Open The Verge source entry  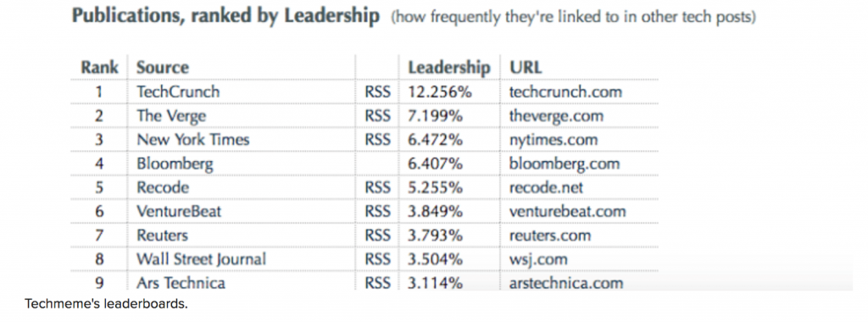pos(171,116)
